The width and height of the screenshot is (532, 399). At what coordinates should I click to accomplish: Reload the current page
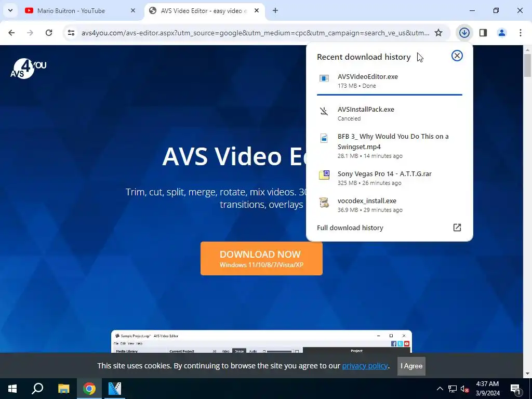49,33
